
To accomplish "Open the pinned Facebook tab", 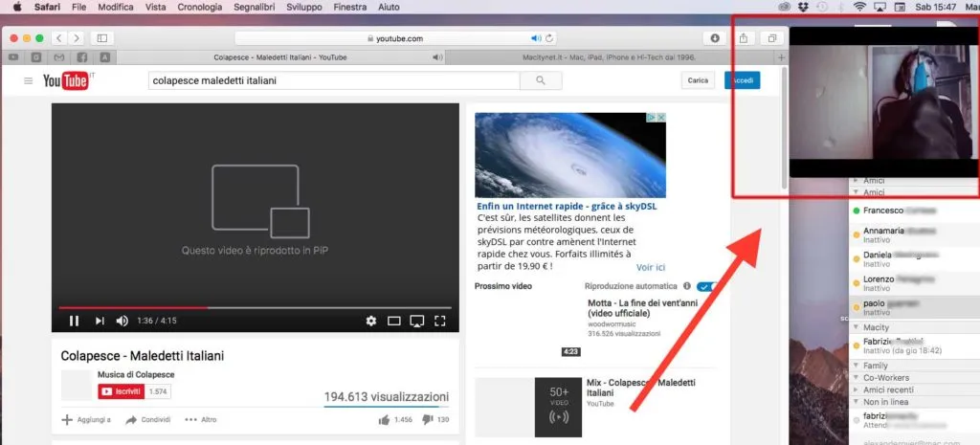I will coord(81,57).
